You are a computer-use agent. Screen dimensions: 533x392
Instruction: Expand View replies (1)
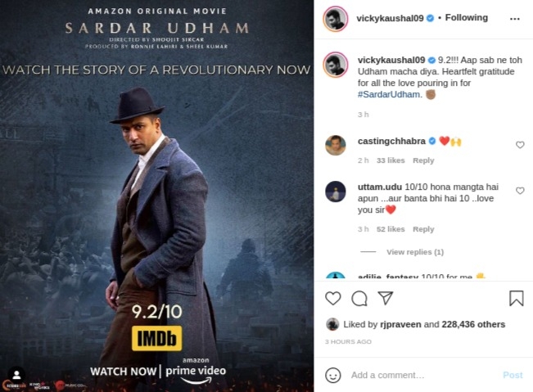pos(415,252)
